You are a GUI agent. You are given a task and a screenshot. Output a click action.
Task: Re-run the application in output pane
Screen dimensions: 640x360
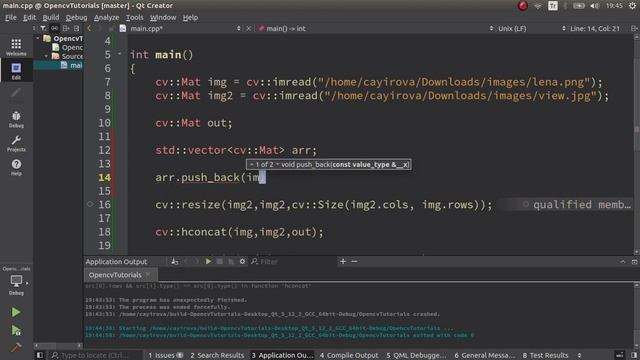[x=208, y=261]
